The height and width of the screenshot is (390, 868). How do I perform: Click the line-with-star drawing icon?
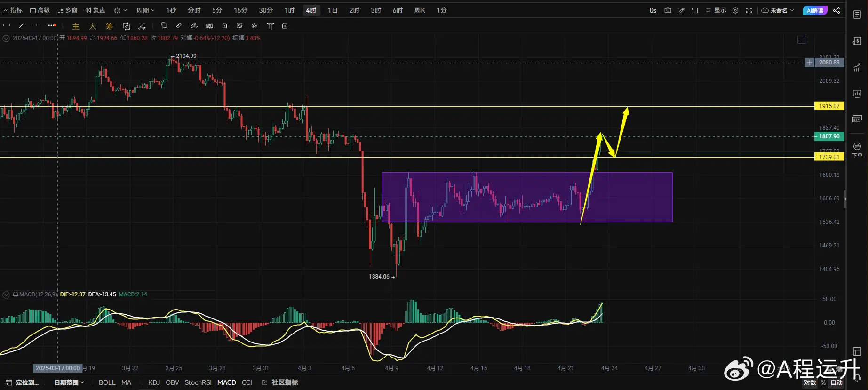coord(142,26)
